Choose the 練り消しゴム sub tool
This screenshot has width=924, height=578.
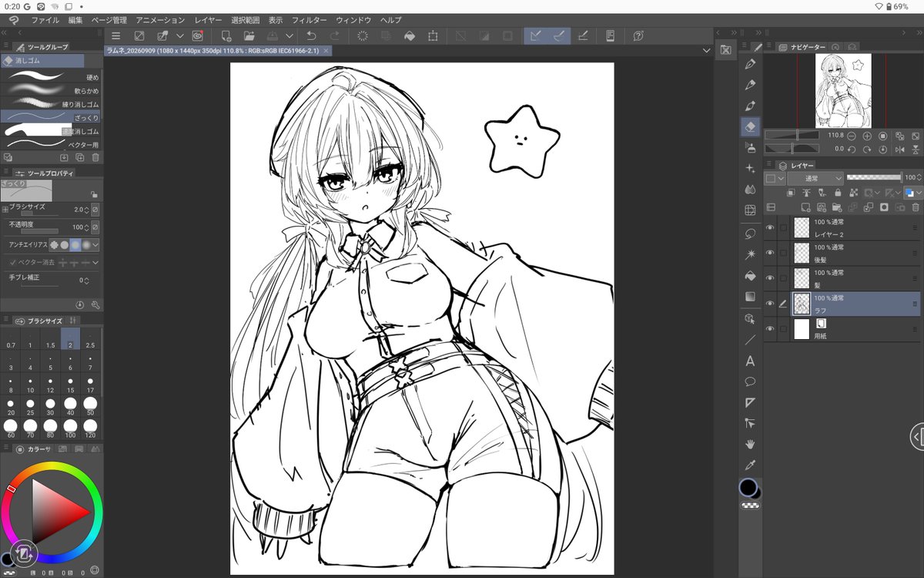coord(50,103)
